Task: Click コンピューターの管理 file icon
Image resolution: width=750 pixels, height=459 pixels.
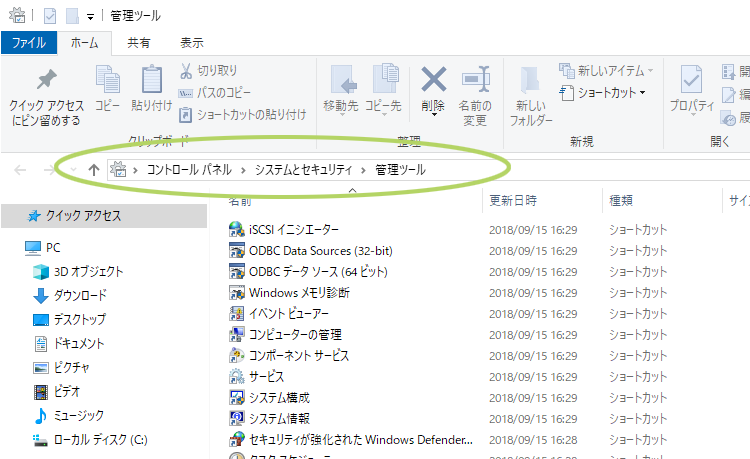Action: point(237,335)
